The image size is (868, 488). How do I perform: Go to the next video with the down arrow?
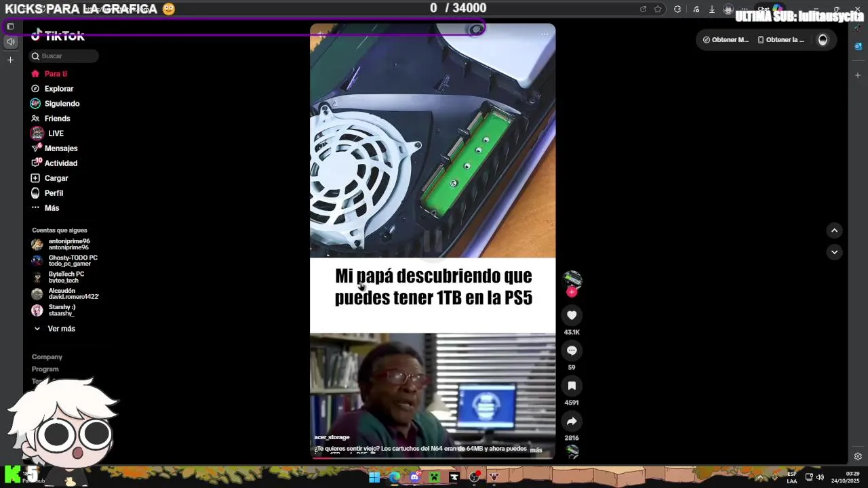point(834,252)
